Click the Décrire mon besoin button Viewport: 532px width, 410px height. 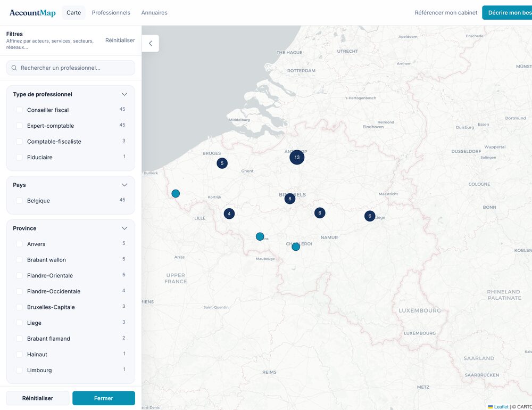pos(507,13)
